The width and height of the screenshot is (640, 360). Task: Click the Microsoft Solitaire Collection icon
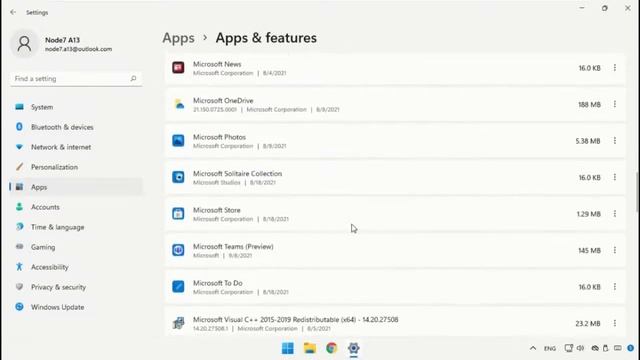click(x=178, y=177)
